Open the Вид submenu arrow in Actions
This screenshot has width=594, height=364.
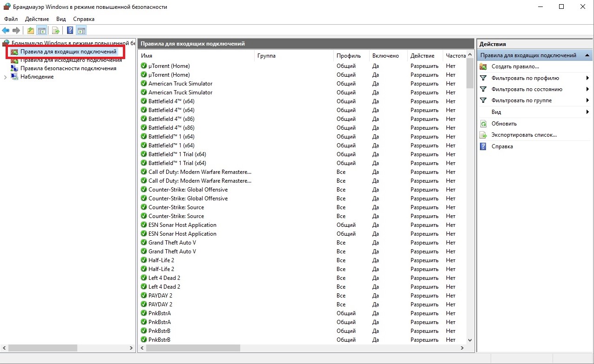click(588, 112)
